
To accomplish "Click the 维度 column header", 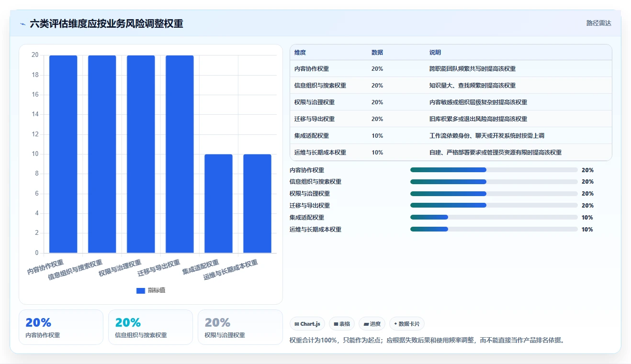I will coord(300,53).
